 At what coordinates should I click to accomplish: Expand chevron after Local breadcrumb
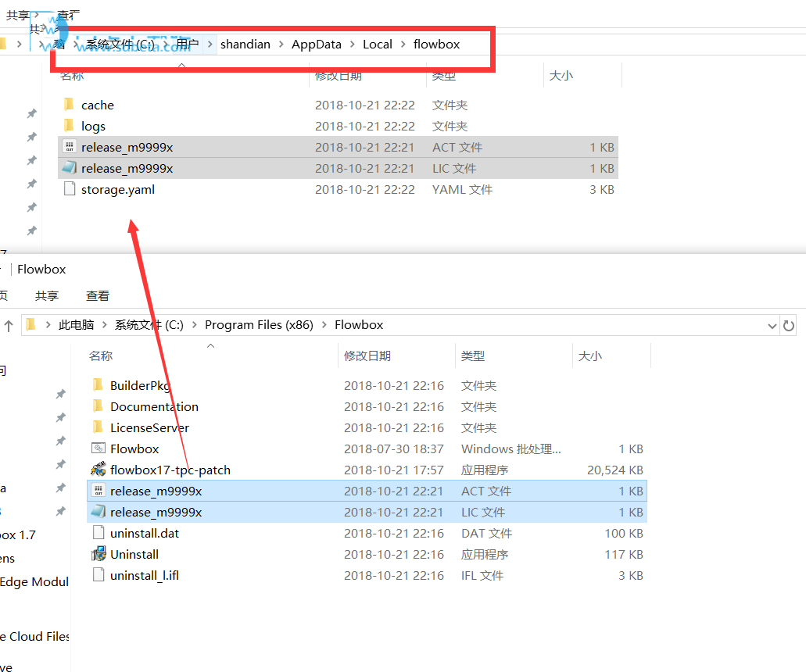pyautogui.click(x=403, y=45)
